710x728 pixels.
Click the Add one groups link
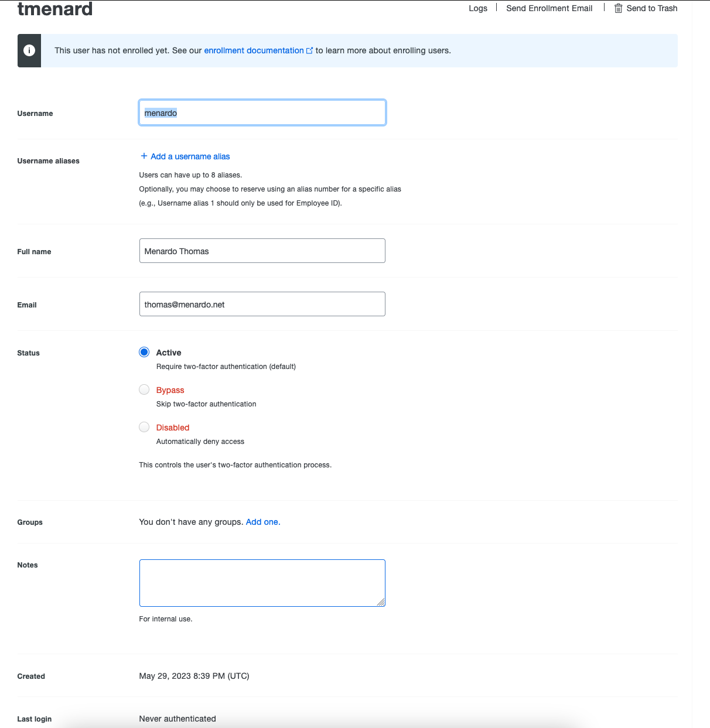(263, 522)
